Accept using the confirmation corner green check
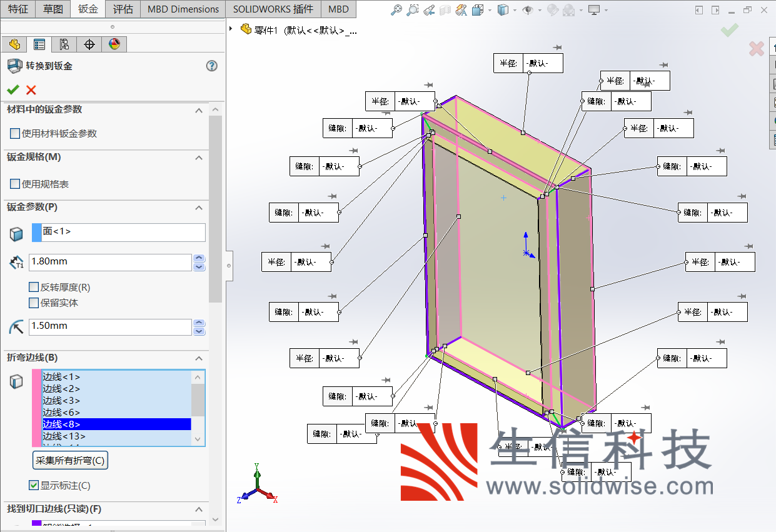This screenshot has width=776, height=532. [x=729, y=29]
